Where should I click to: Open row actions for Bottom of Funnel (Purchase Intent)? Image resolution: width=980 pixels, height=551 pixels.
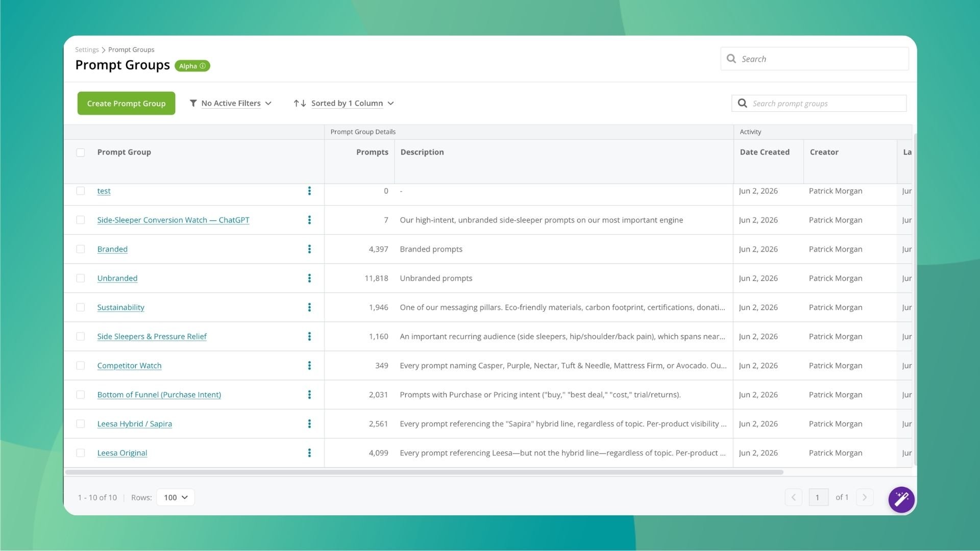coord(309,394)
